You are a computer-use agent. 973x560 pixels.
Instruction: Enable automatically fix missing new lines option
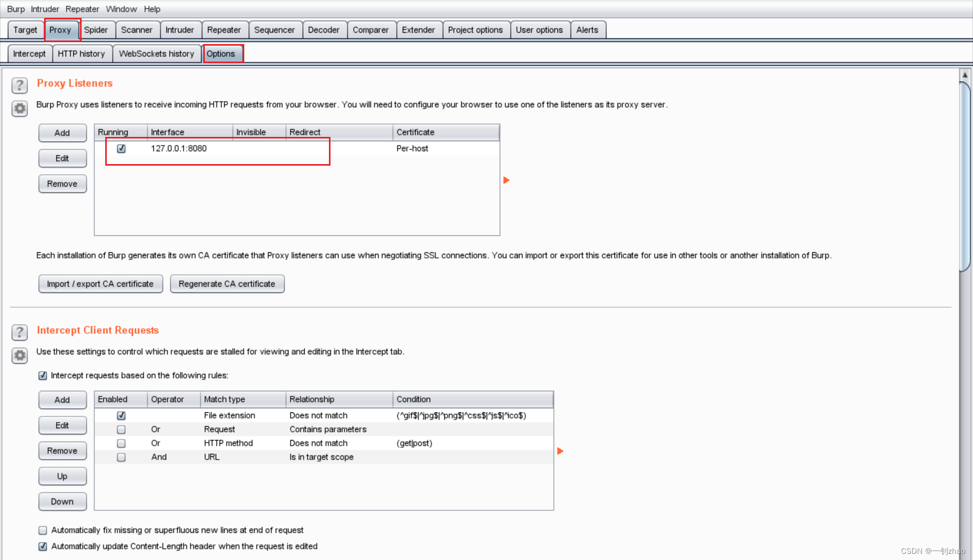coord(43,530)
